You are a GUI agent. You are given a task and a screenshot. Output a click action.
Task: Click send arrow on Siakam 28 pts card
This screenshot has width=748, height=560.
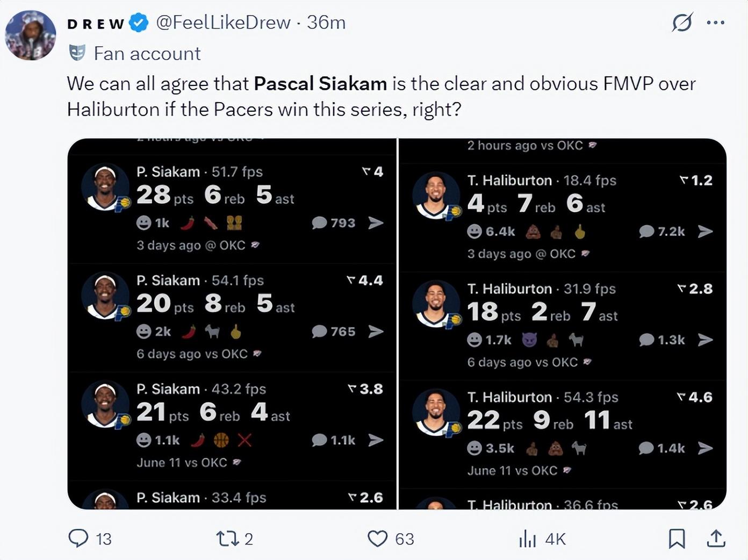[x=376, y=222]
